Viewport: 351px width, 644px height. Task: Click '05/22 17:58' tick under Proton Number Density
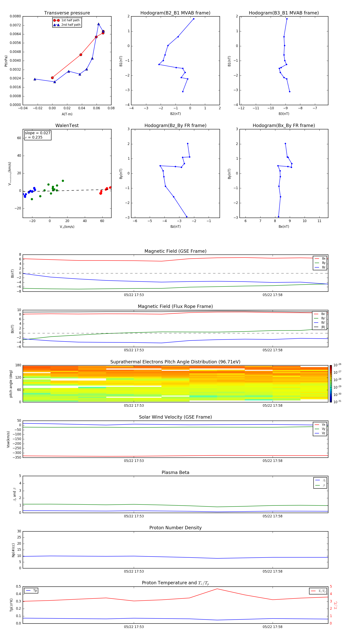(272, 571)
